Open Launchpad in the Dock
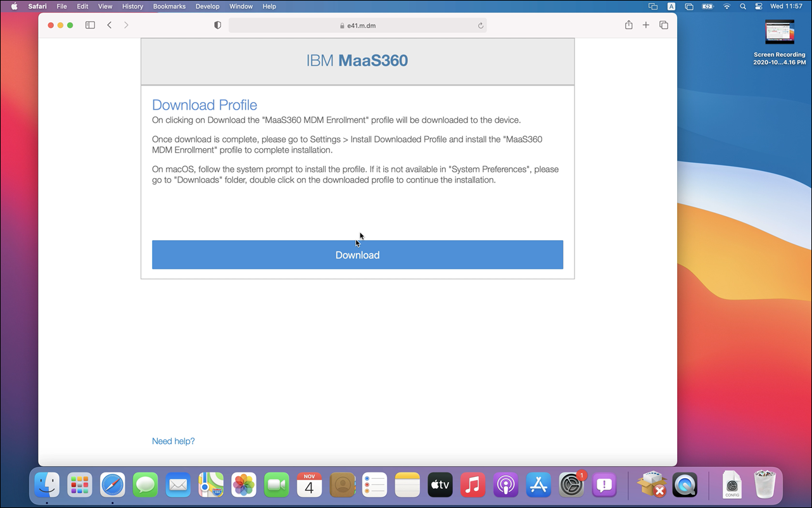This screenshot has width=812, height=508. (x=80, y=485)
